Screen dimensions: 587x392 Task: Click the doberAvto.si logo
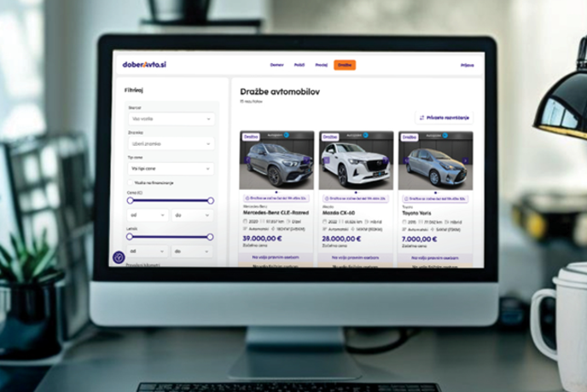144,64
